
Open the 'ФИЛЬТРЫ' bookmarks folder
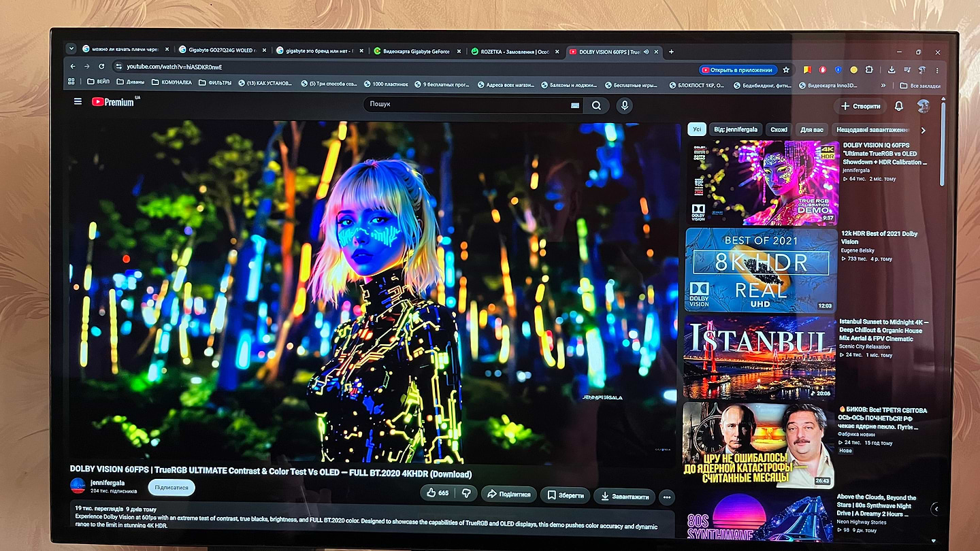pyautogui.click(x=215, y=84)
